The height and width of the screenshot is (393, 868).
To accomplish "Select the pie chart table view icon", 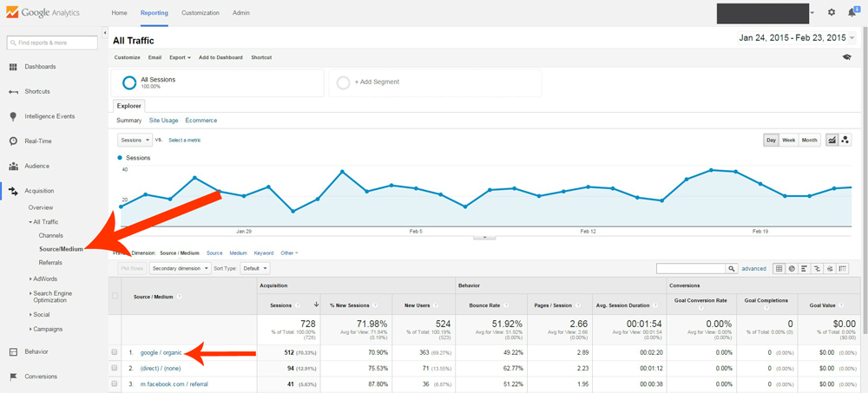I will tap(792, 269).
